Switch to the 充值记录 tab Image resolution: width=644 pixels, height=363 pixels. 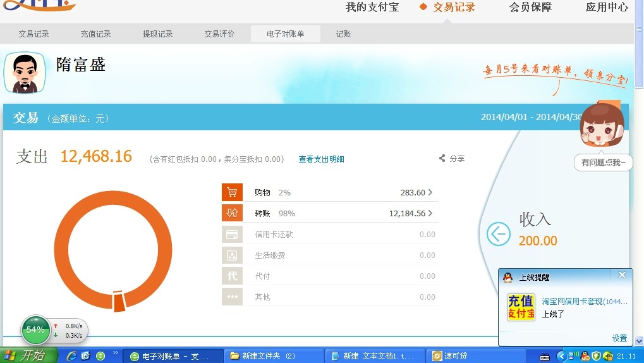click(95, 34)
